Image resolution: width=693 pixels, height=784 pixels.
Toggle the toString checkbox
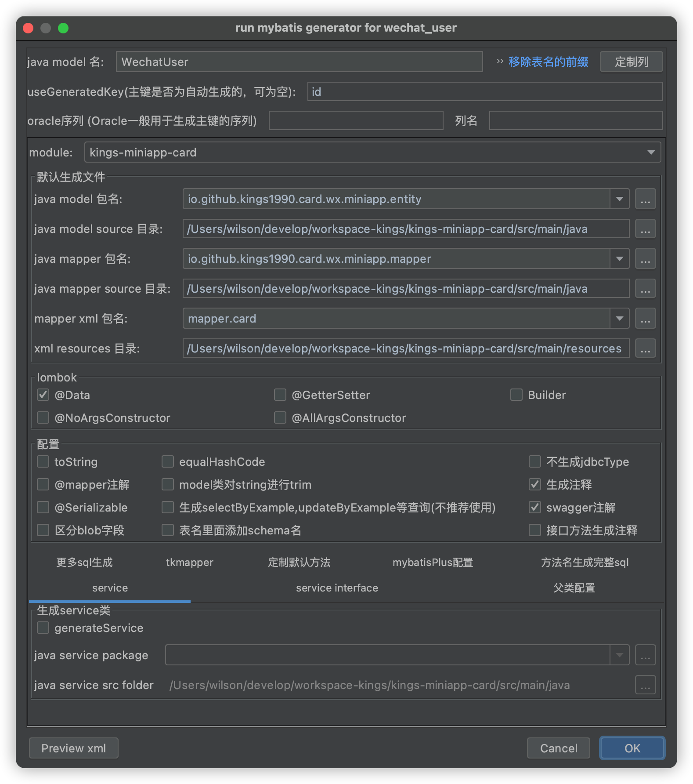[x=43, y=461]
